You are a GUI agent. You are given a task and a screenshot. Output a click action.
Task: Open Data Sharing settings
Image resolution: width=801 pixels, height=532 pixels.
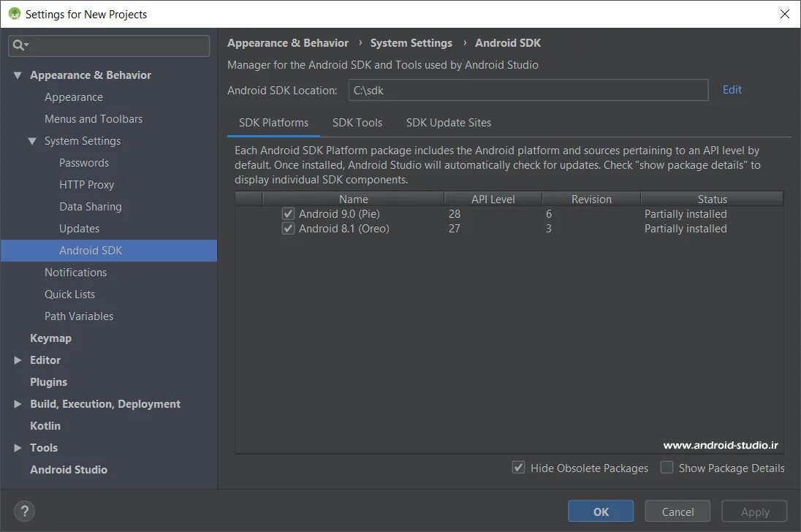click(91, 207)
